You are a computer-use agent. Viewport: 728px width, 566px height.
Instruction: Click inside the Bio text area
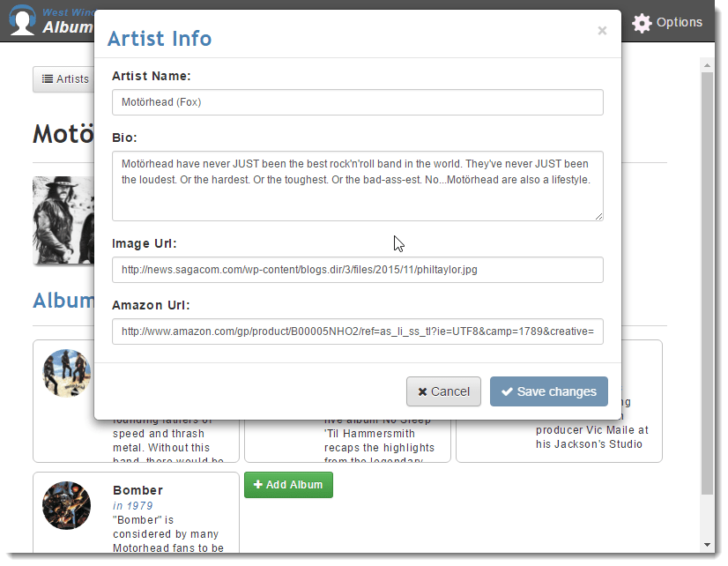pos(358,186)
